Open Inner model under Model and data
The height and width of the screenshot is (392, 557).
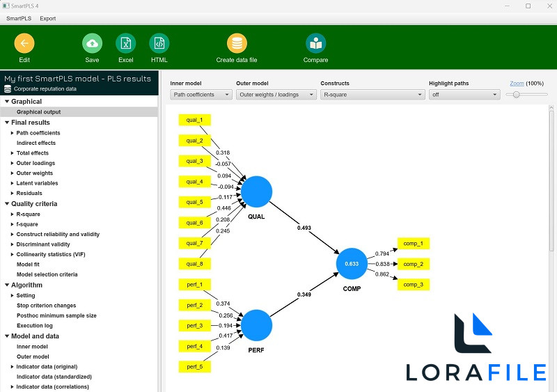click(x=32, y=347)
